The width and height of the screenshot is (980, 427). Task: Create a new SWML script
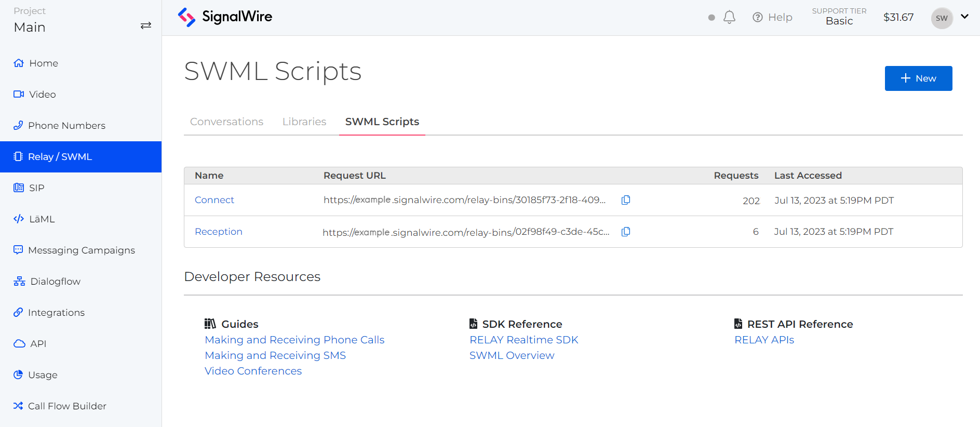click(x=918, y=78)
